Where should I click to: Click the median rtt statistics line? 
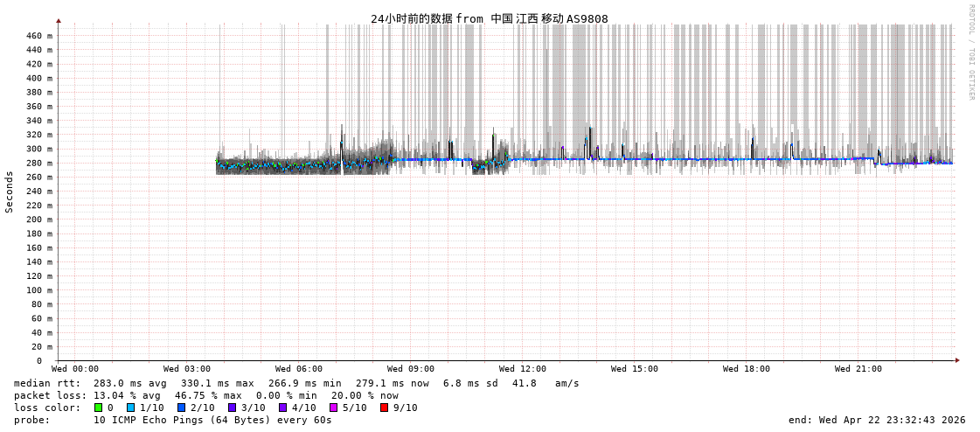click(296, 383)
